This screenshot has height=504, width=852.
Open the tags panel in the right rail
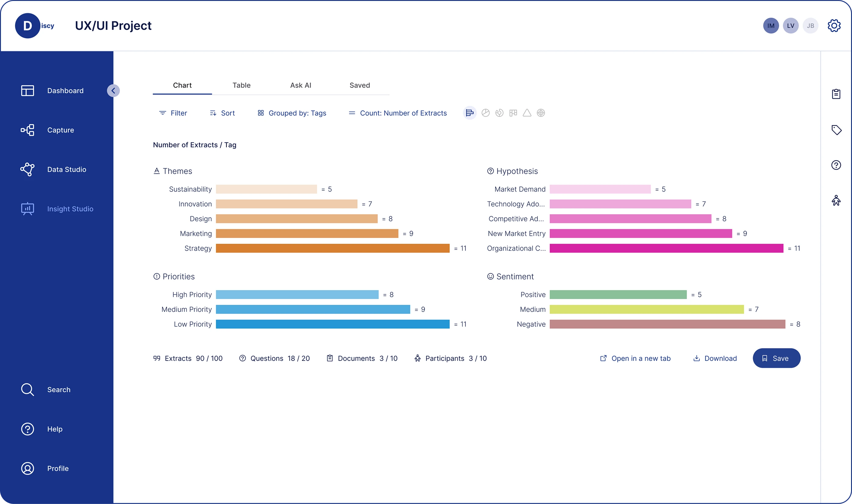[836, 130]
